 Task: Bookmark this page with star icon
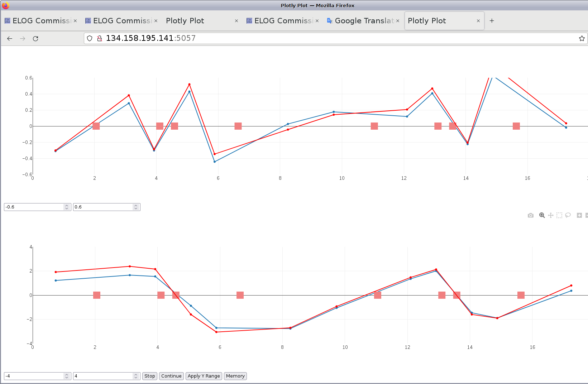click(x=582, y=38)
